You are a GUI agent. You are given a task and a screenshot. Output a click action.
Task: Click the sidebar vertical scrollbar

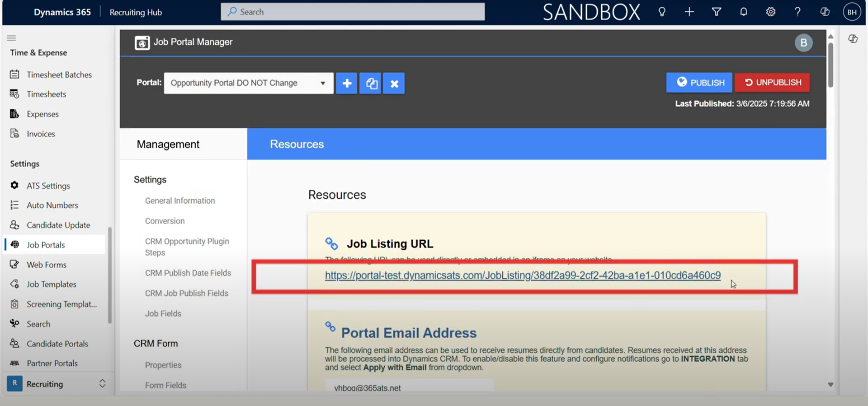(x=109, y=275)
